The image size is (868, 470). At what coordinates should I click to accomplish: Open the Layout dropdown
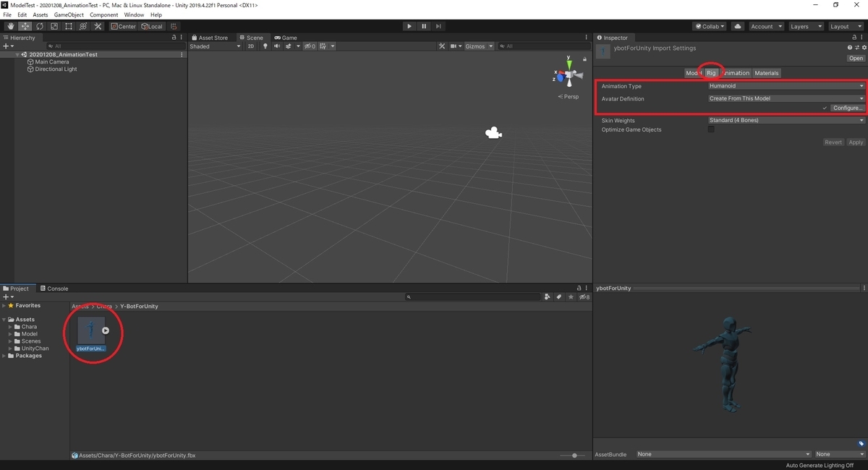coord(845,26)
